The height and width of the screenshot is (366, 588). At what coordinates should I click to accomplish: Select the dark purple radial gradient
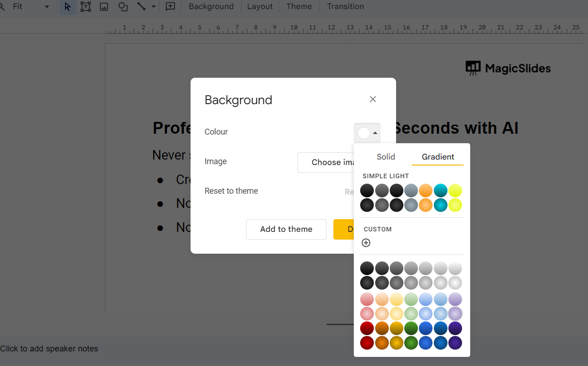click(455, 343)
